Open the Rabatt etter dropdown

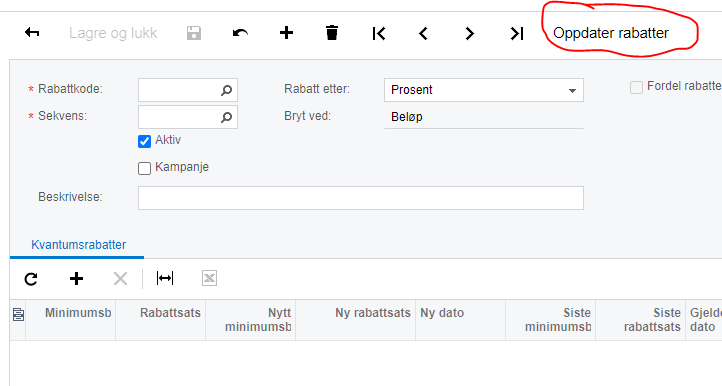pyautogui.click(x=484, y=90)
